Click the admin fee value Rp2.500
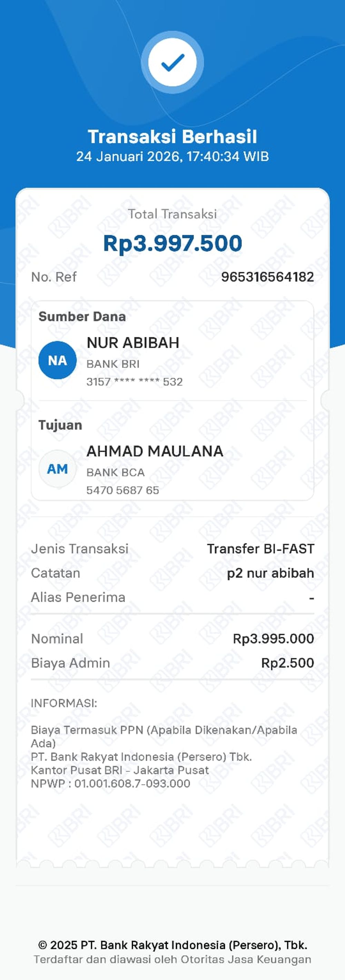Image resolution: width=345 pixels, height=980 pixels. point(287,663)
